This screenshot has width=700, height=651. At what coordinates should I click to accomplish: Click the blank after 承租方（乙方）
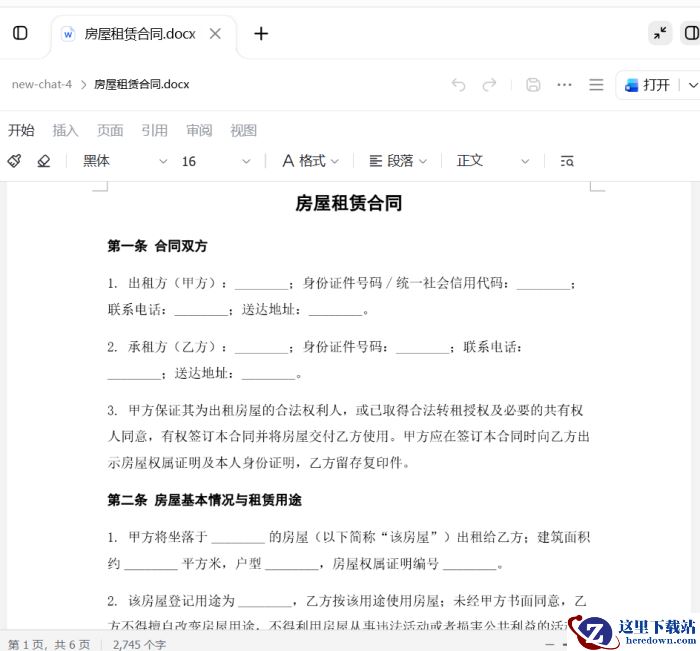click(x=262, y=348)
